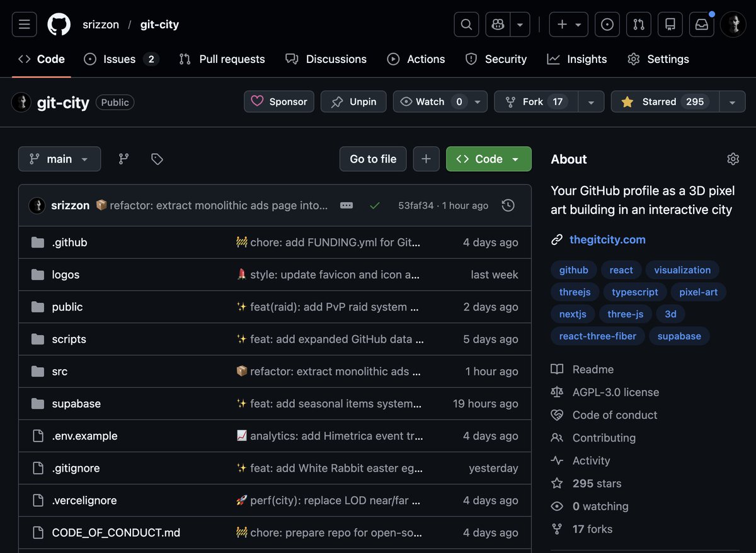Screen dimensions: 756x553
Task: Open the Insights tab
Action: tap(576, 59)
